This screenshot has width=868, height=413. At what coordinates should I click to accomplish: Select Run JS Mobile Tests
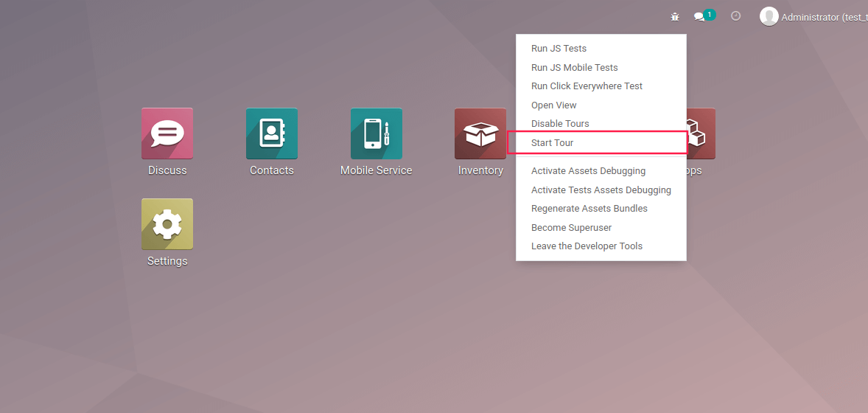(601, 67)
